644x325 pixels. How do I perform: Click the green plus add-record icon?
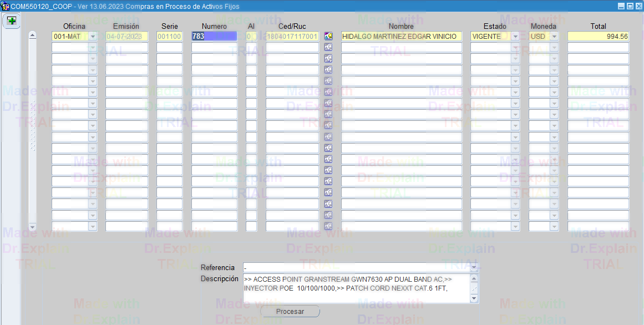click(x=11, y=21)
